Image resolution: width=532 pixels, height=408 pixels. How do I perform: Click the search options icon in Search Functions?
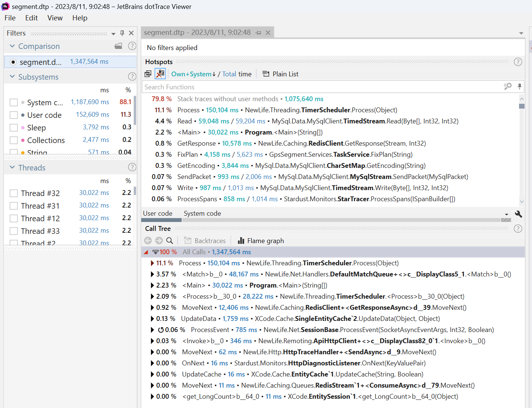[x=508, y=86]
